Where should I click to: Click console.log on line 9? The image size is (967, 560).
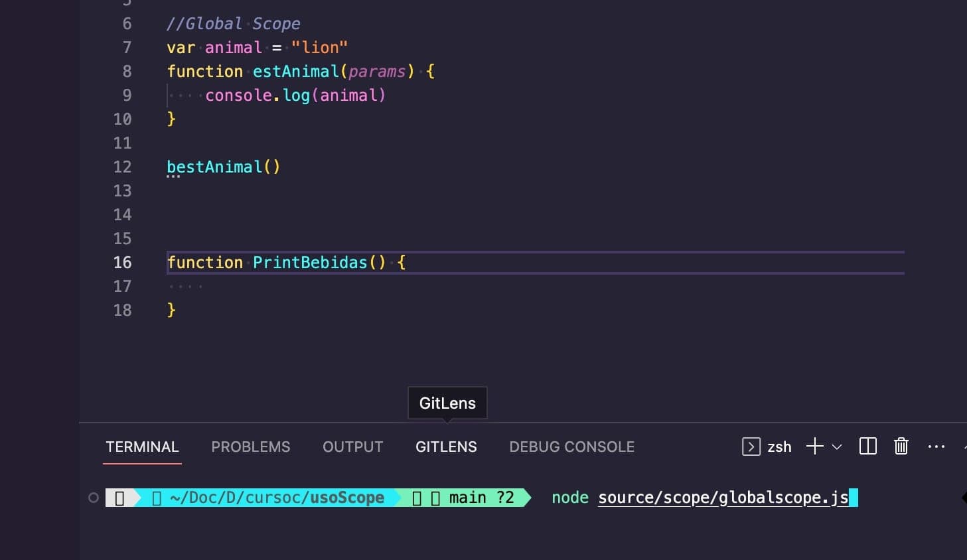(257, 95)
